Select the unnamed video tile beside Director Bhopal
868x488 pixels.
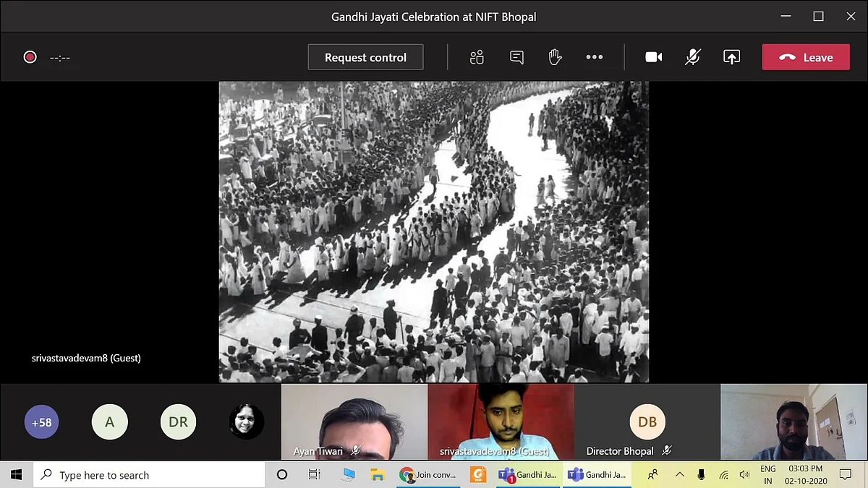[x=794, y=422]
